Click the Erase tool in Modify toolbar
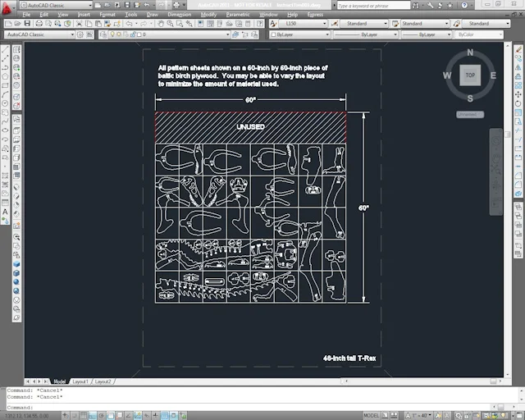 [x=518, y=49]
